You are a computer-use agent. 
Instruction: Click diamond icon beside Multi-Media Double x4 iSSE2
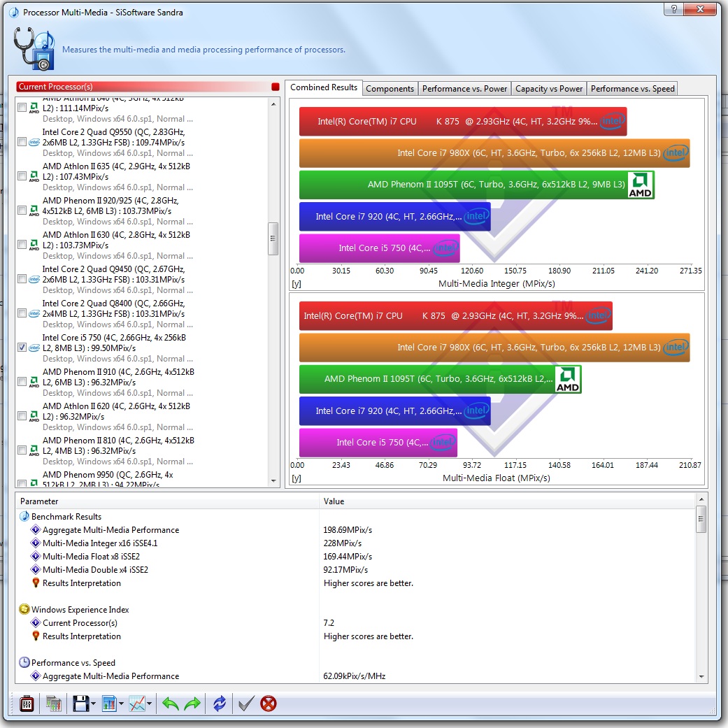(x=35, y=569)
